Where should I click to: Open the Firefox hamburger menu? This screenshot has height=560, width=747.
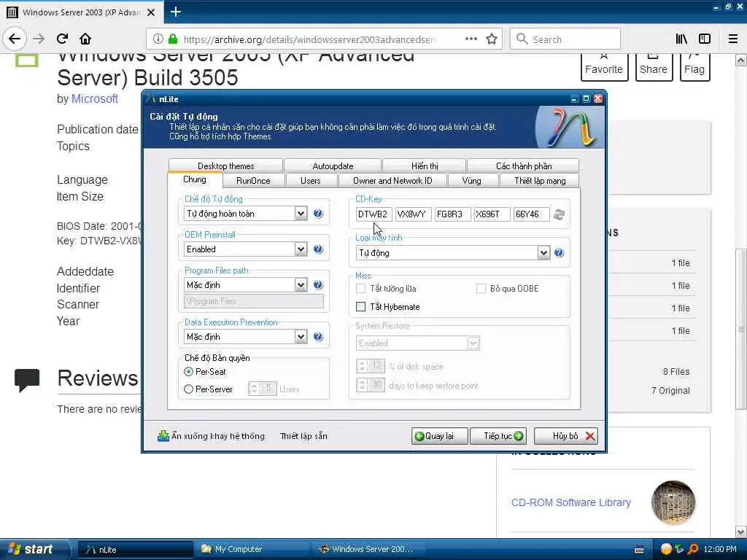tap(733, 39)
